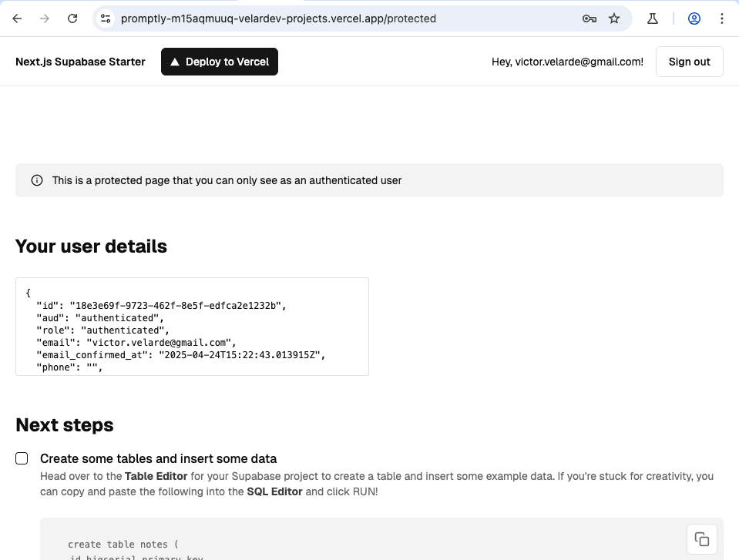This screenshot has width=739, height=560.
Task: Open Chrome three-dot menu
Action: pos(722,18)
